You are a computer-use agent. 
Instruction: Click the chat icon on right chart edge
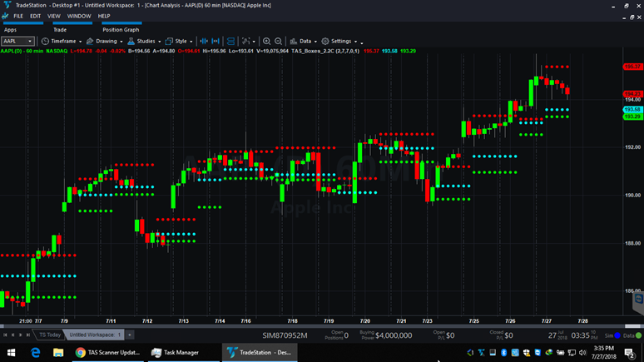click(x=639, y=299)
